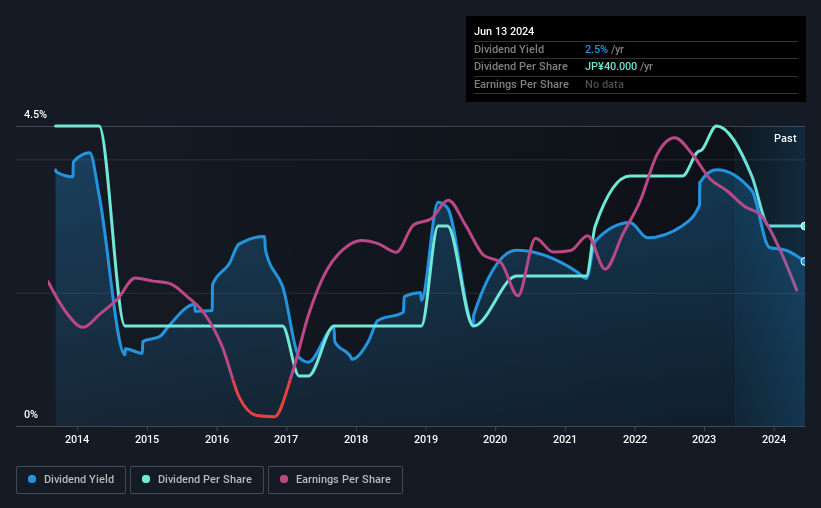Click the Past region label
This screenshot has height=508, width=821.
(785, 138)
